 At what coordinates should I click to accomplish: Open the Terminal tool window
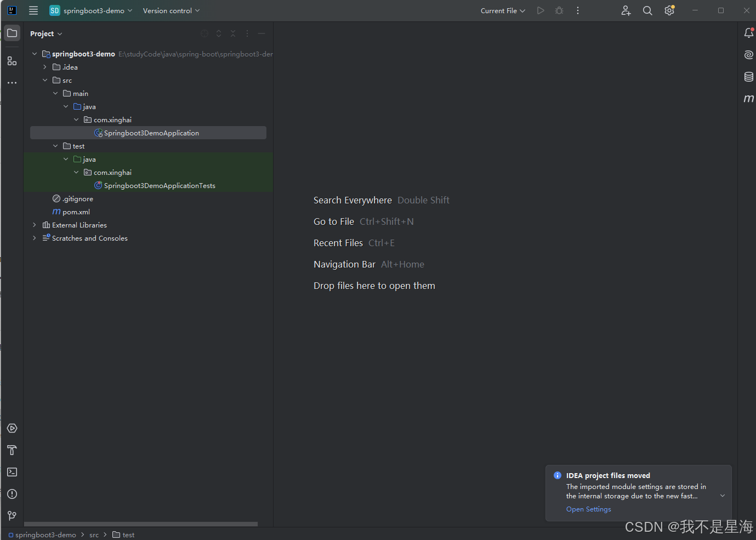[12, 472]
